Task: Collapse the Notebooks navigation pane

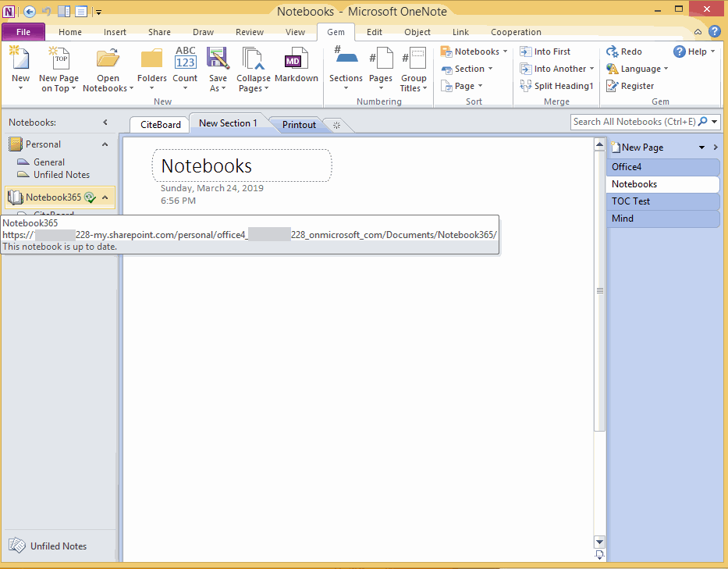Action: [105, 123]
